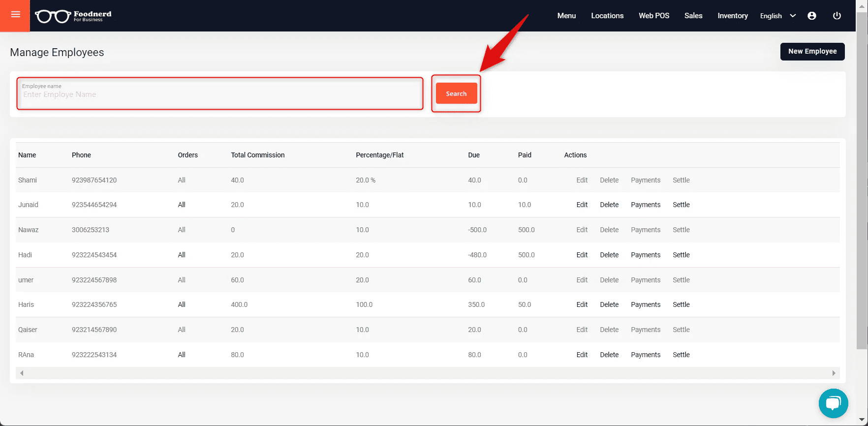Screen dimensions: 868x426
Task: Click the Foodnerd for Business logo
Action: point(73,16)
